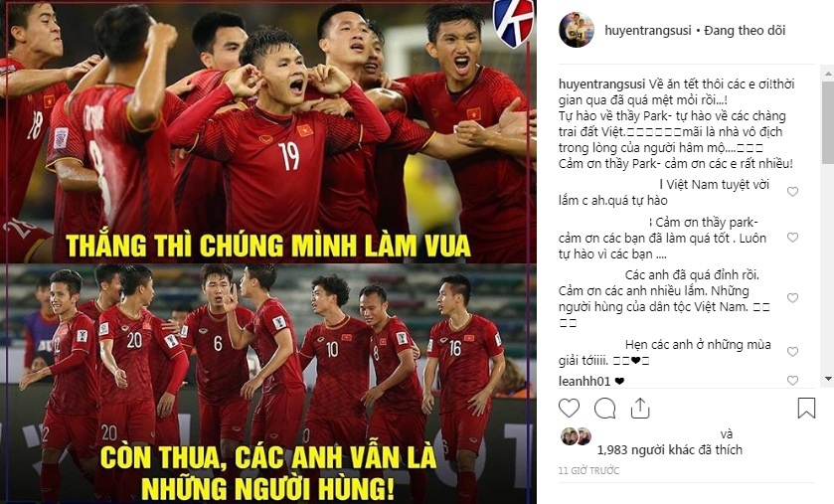Screen dimensions: 834x504
Task: Like the 'Việt Nam tuyệt vời' comment
Action: tap(792, 192)
